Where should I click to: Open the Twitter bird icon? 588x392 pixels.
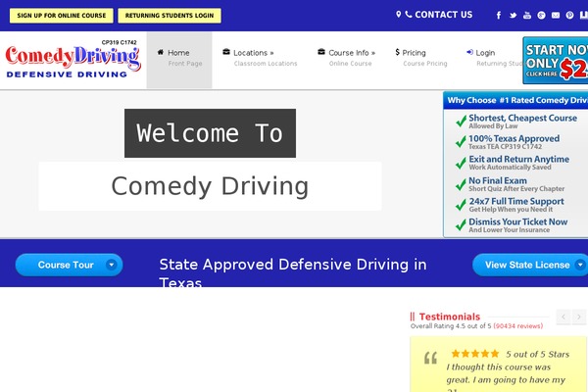[x=513, y=16]
